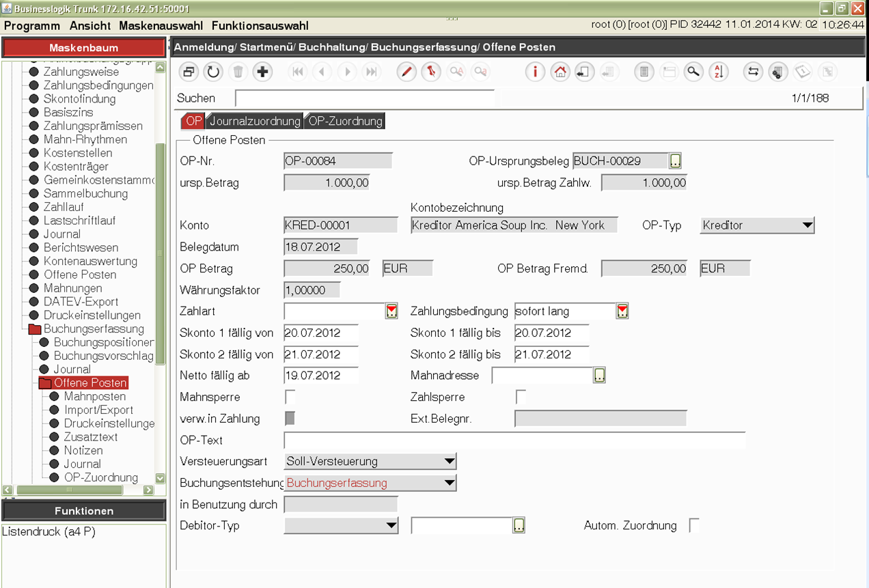The image size is (869, 588).
Task: Click the Funktionen panel header
Action: (x=83, y=511)
